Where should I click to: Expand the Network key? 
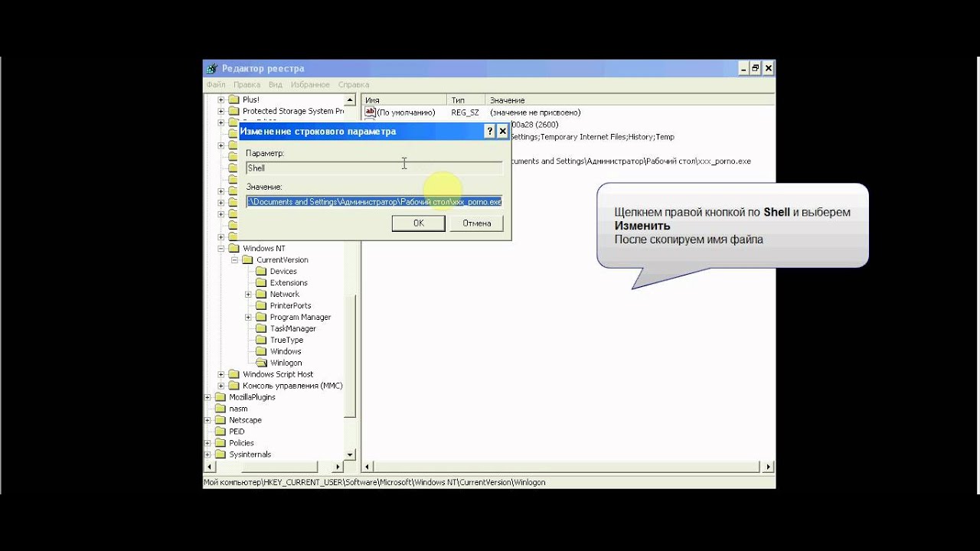[249, 294]
